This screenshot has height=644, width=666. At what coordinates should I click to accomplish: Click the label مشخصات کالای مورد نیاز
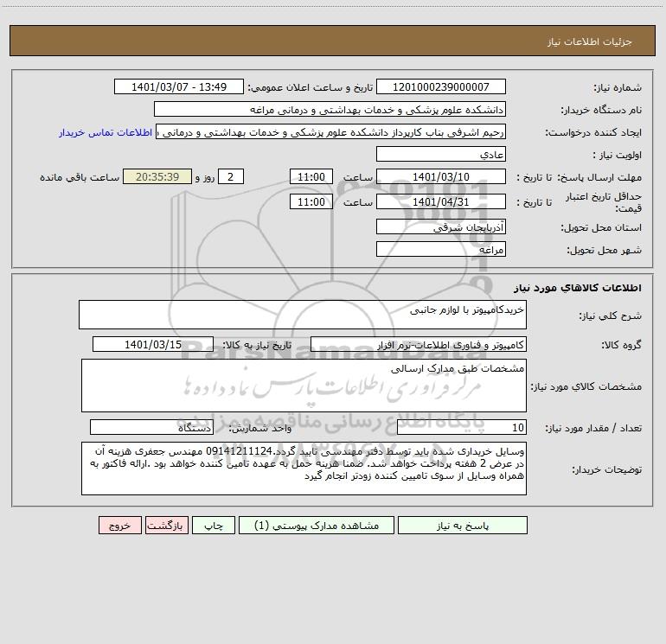click(586, 386)
